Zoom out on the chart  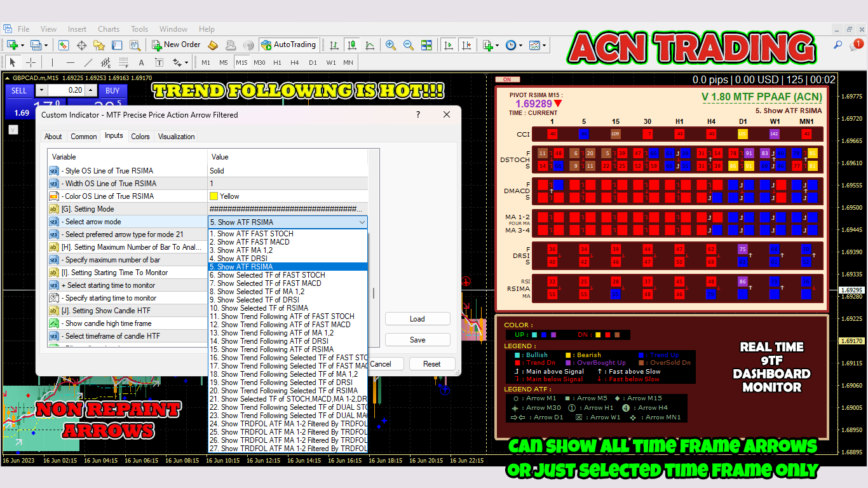click(x=409, y=45)
